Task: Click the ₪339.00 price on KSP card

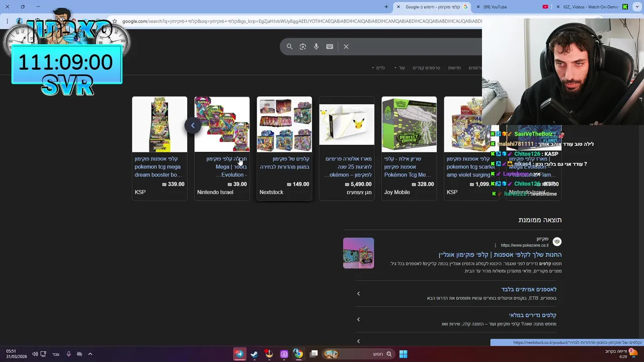Action: point(173,184)
